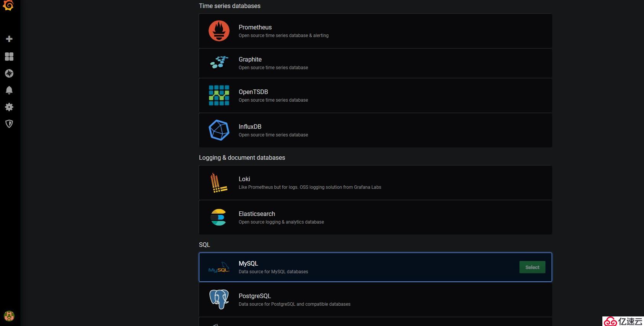This screenshot has width=644, height=326.
Task: Choose the PostgreSQL data source name
Action: 255,296
